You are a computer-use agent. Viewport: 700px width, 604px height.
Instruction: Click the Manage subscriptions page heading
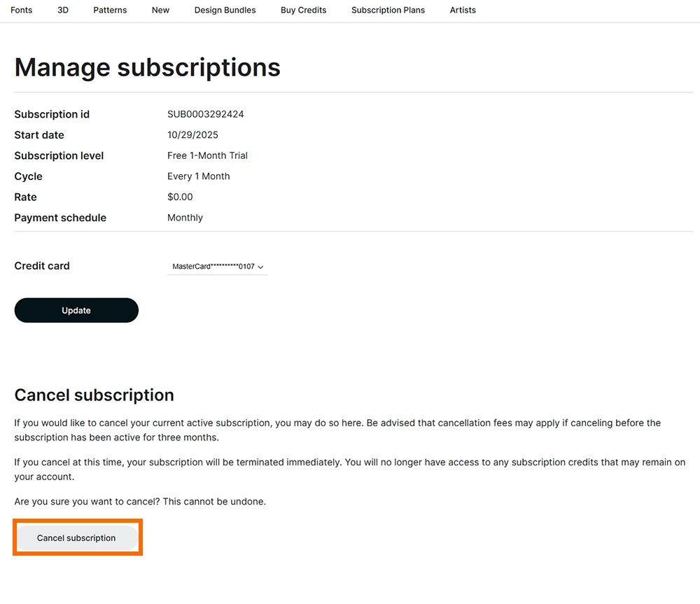pos(147,68)
